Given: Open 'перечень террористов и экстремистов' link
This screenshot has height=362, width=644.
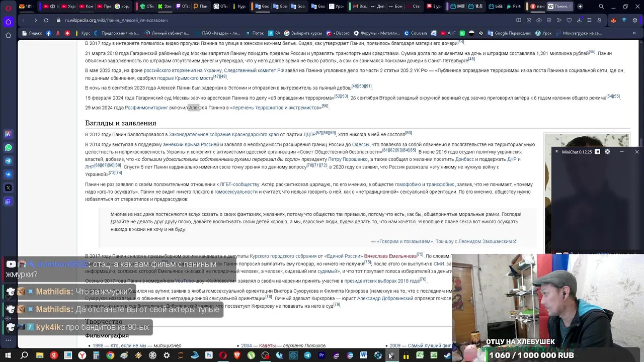Looking at the screenshot, I should pyautogui.click(x=276, y=108).
